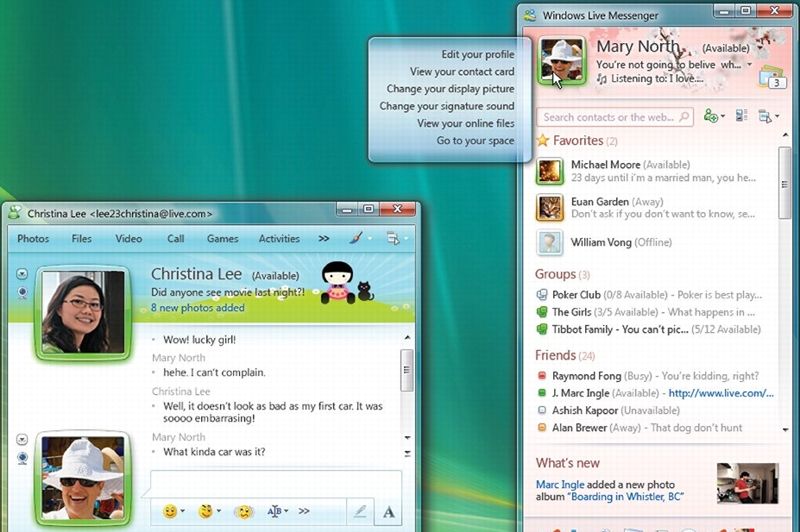This screenshot has width=800, height=532.
Task: Open personal message dropdown arrow
Action: [749, 65]
